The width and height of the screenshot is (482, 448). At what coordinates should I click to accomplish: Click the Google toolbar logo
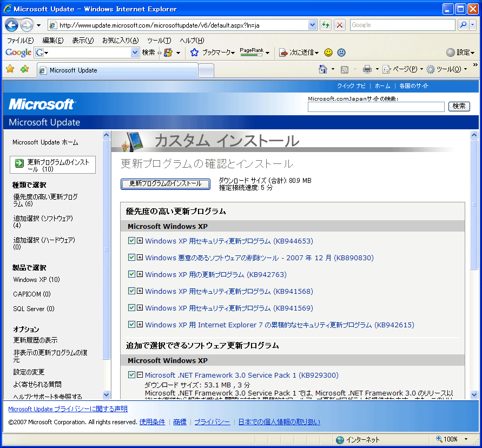[x=18, y=52]
